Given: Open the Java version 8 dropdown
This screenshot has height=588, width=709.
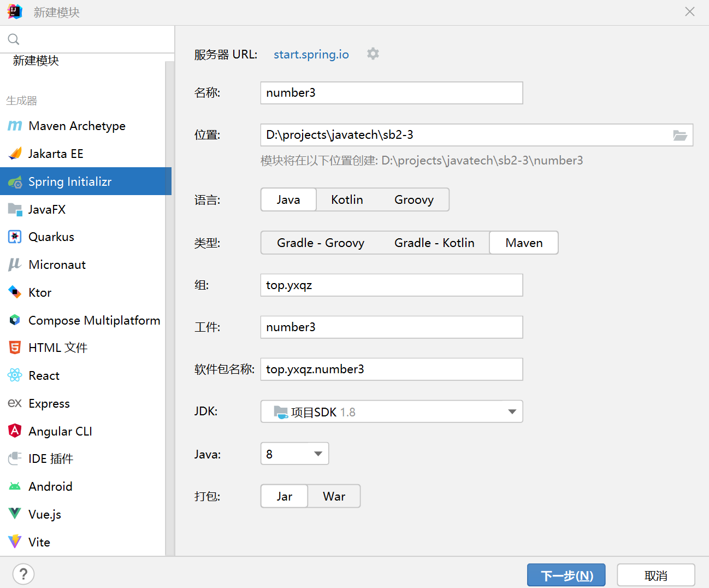Looking at the screenshot, I should tap(294, 454).
